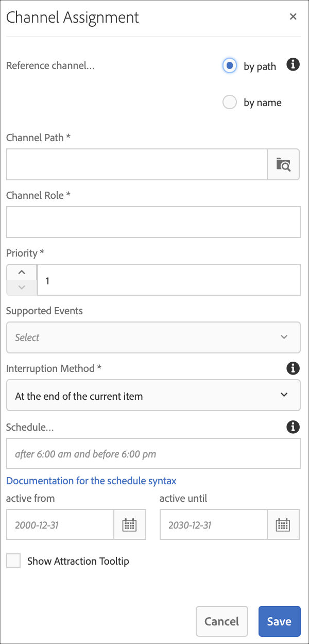Open the active from calendar picker
309x644 pixels.
(x=129, y=525)
